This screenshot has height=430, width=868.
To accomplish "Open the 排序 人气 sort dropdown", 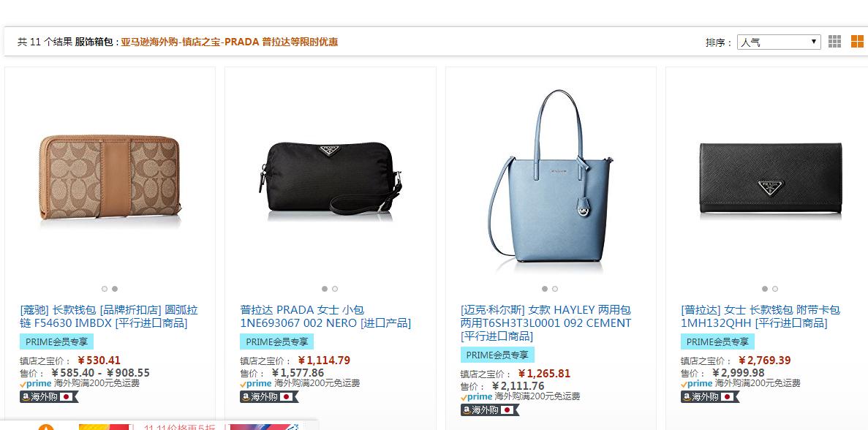I will (x=778, y=42).
